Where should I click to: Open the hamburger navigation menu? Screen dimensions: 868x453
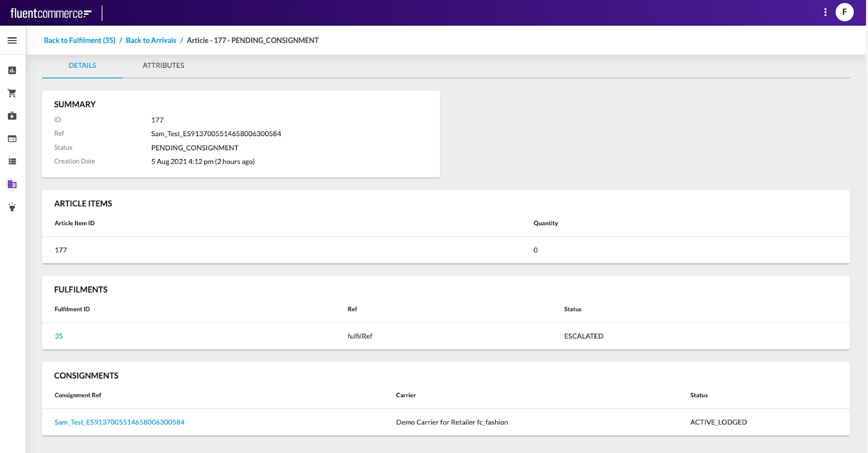coord(12,41)
